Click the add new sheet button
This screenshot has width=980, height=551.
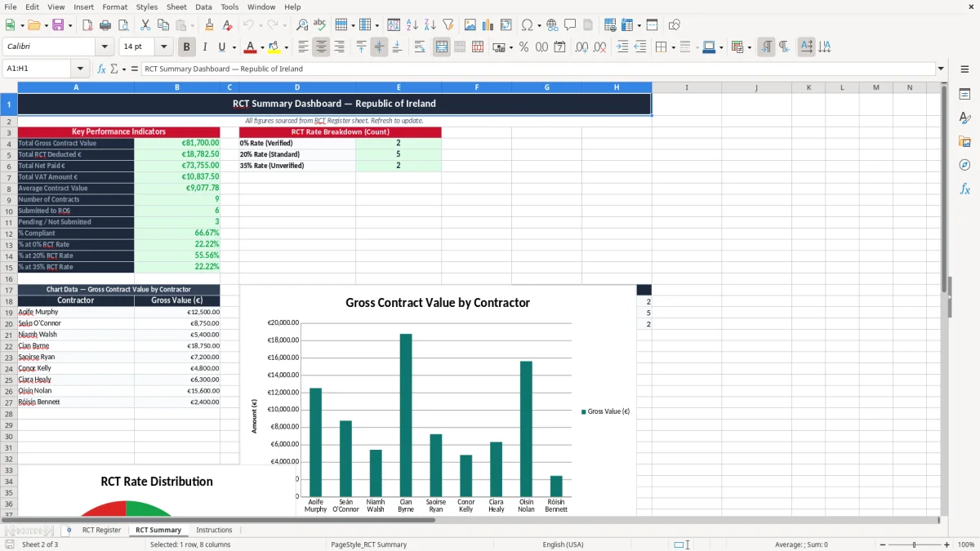[x=69, y=530]
